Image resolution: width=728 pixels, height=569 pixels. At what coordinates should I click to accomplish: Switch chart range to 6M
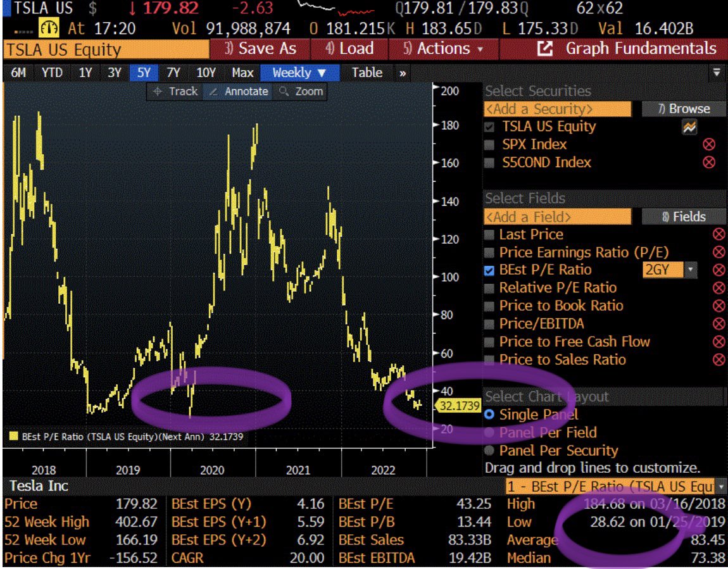(18, 73)
